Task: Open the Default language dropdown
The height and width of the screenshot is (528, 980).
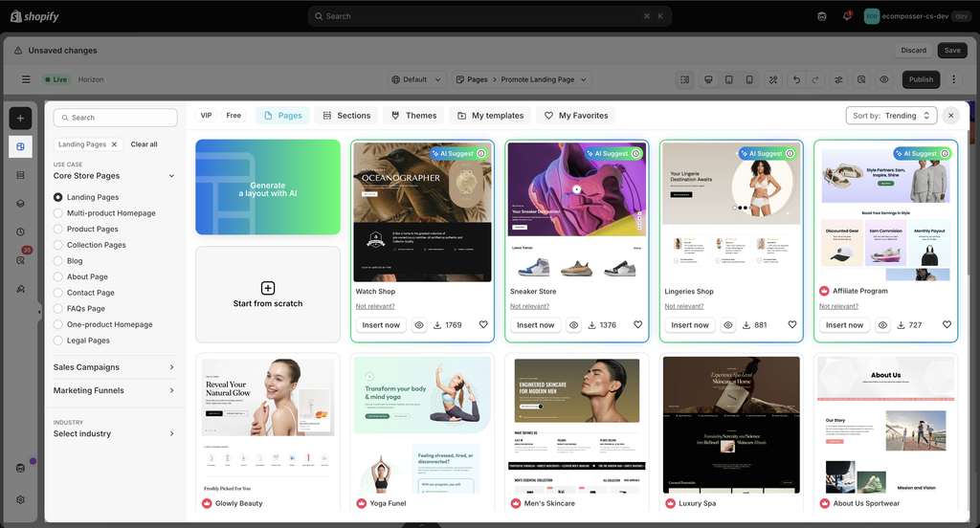Action: click(416, 79)
